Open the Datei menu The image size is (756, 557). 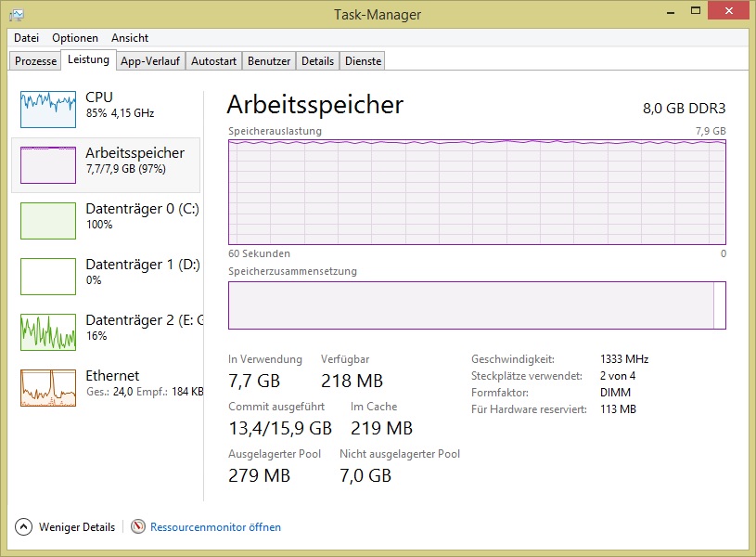tap(27, 38)
